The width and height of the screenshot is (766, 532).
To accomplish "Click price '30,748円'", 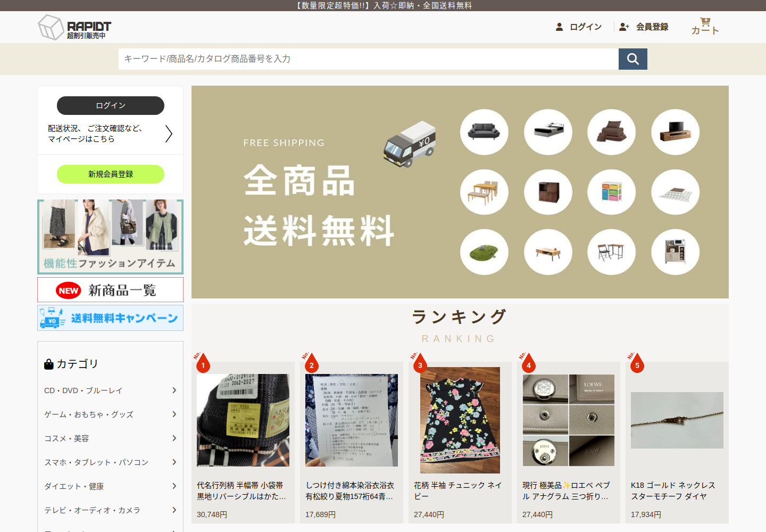I will point(212,514).
